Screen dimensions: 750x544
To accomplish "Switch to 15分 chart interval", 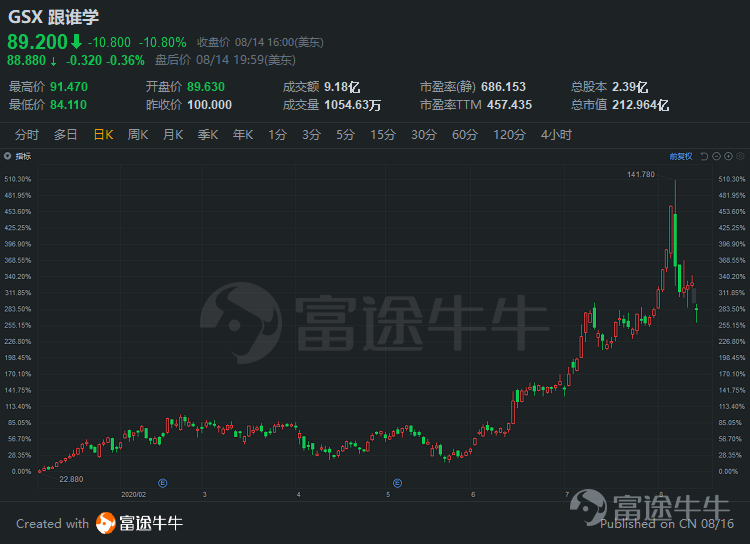I will click(x=383, y=135).
